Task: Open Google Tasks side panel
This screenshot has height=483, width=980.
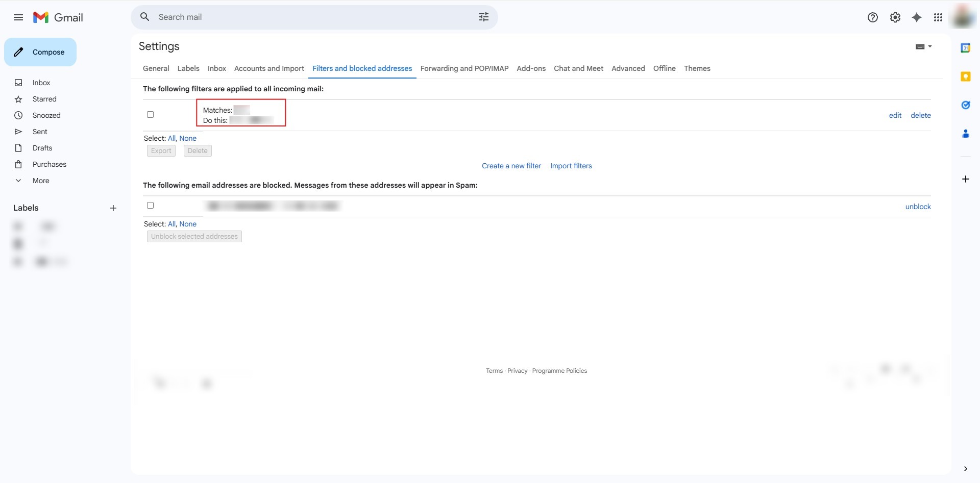Action: point(965,105)
